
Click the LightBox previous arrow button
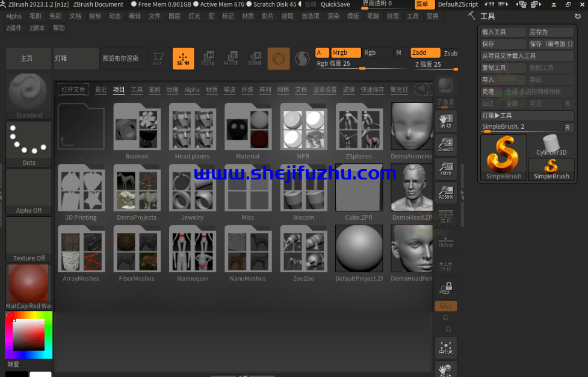[421, 89]
